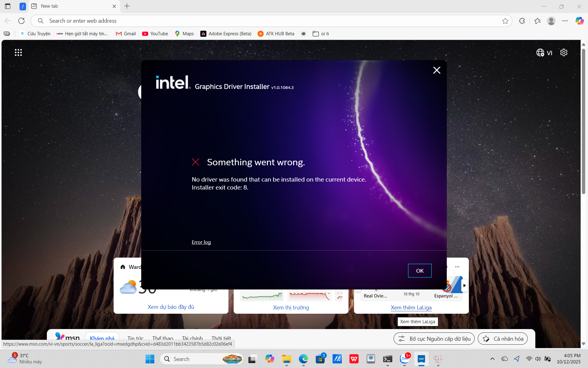Click the address bar search field
The image size is (588, 368).
point(269,21)
